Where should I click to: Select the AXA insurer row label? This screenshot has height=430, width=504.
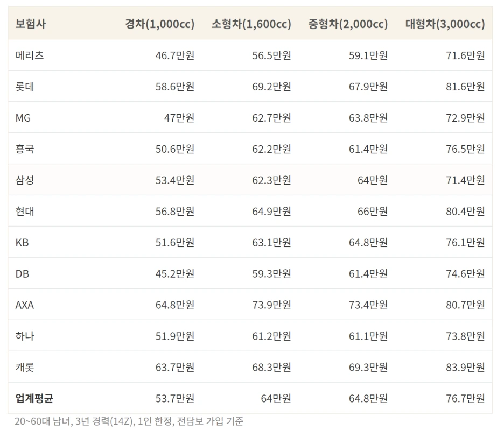(x=25, y=305)
